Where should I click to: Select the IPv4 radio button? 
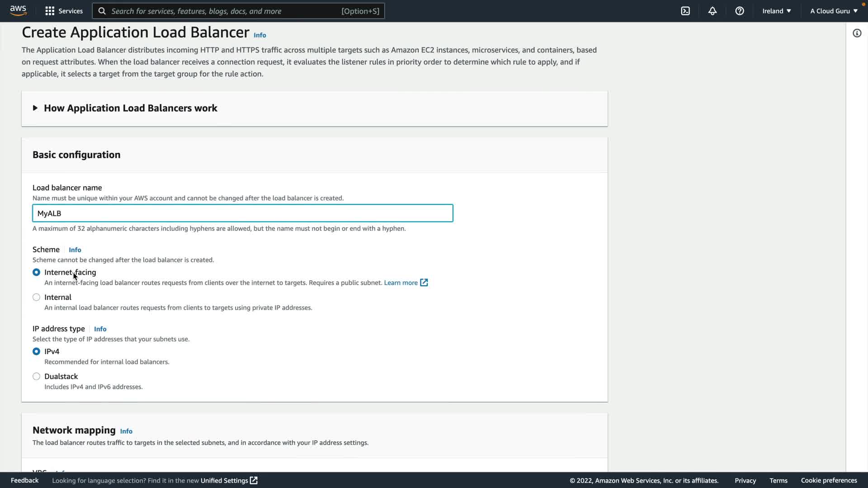tap(36, 352)
